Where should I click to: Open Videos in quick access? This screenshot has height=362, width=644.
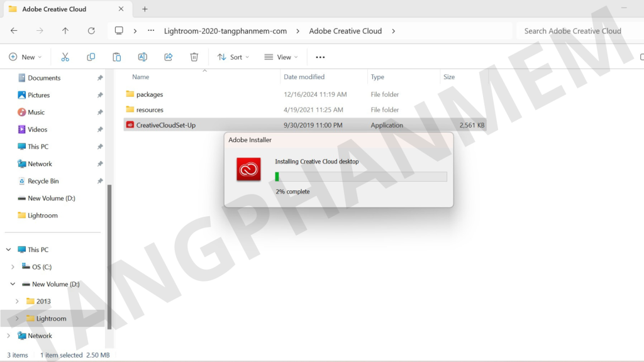point(37,129)
